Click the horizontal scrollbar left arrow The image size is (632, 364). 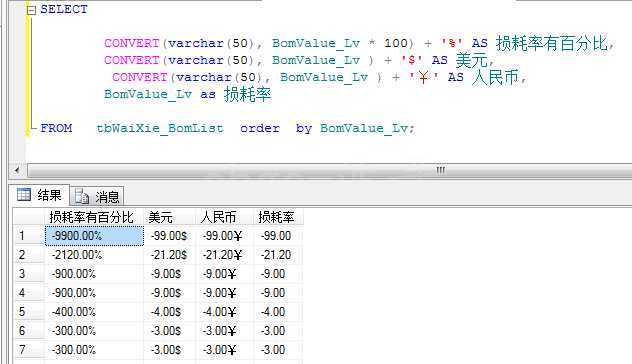click(x=17, y=170)
